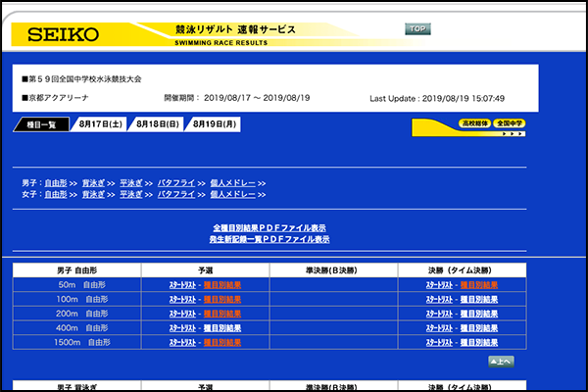Switch to the 8月18日(日) tab
The width and height of the screenshot is (588, 392).
(x=158, y=124)
